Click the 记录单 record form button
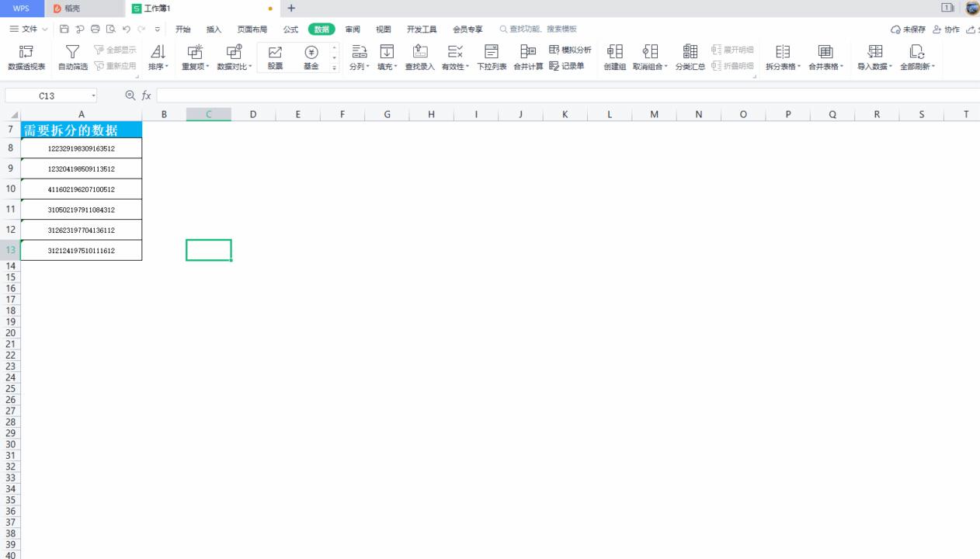Viewport: 980px width, 559px height. [567, 65]
